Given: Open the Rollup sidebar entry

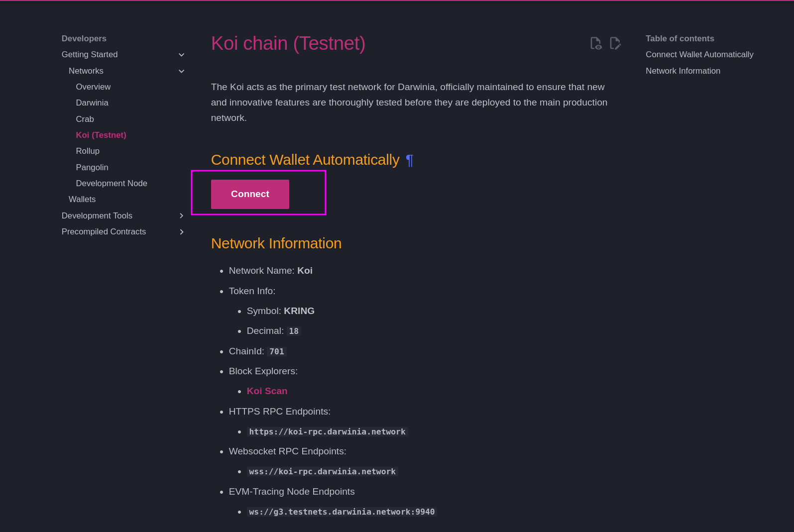Looking at the screenshot, I should (88, 151).
